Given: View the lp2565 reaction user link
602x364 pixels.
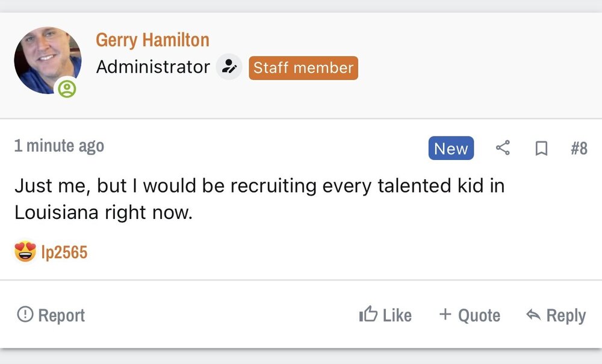Looking at the screenshot, I should pyautogui.click(x=64, y=252).
